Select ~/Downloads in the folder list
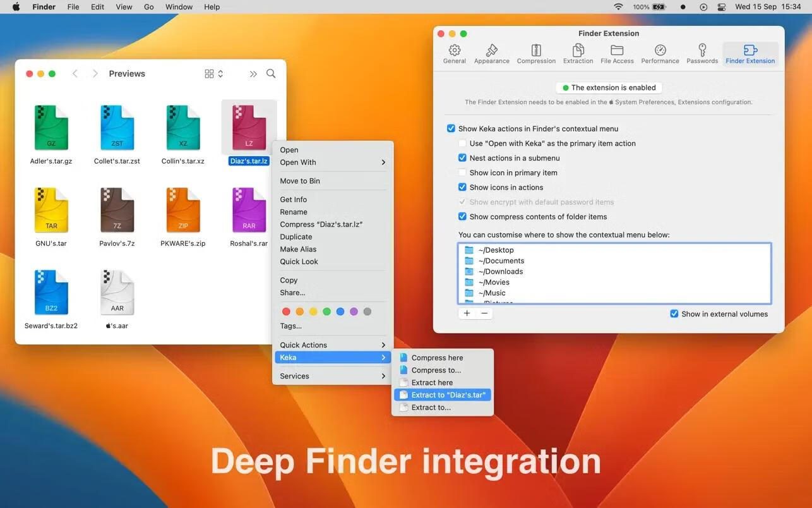 (x=500, y=272)
